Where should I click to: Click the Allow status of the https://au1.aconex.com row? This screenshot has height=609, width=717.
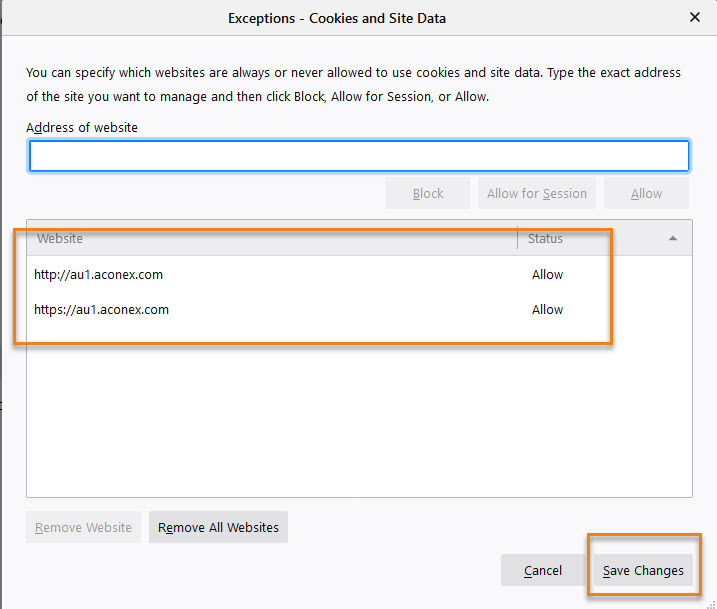(x=547, y=310)
